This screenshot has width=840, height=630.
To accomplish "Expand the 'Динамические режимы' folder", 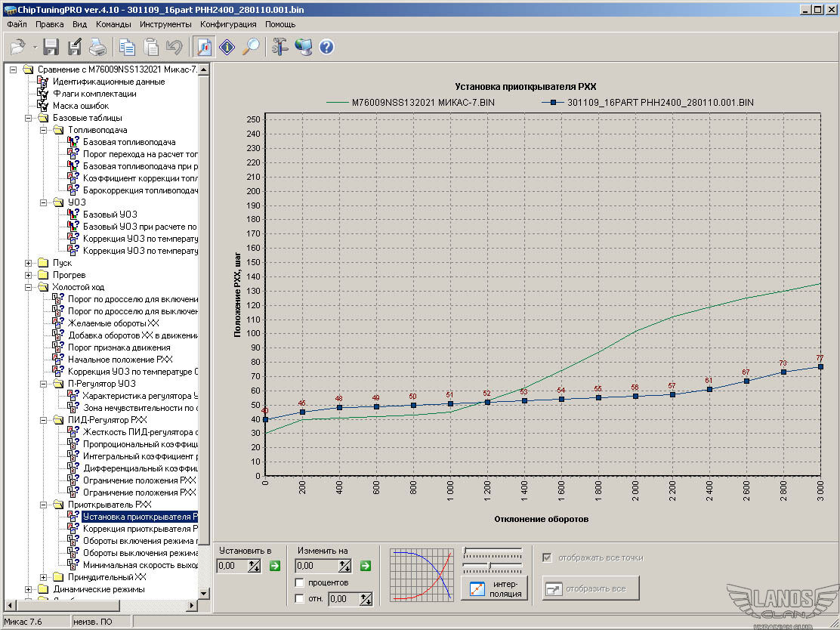I will pyautogui.click(x=29, y=589).
